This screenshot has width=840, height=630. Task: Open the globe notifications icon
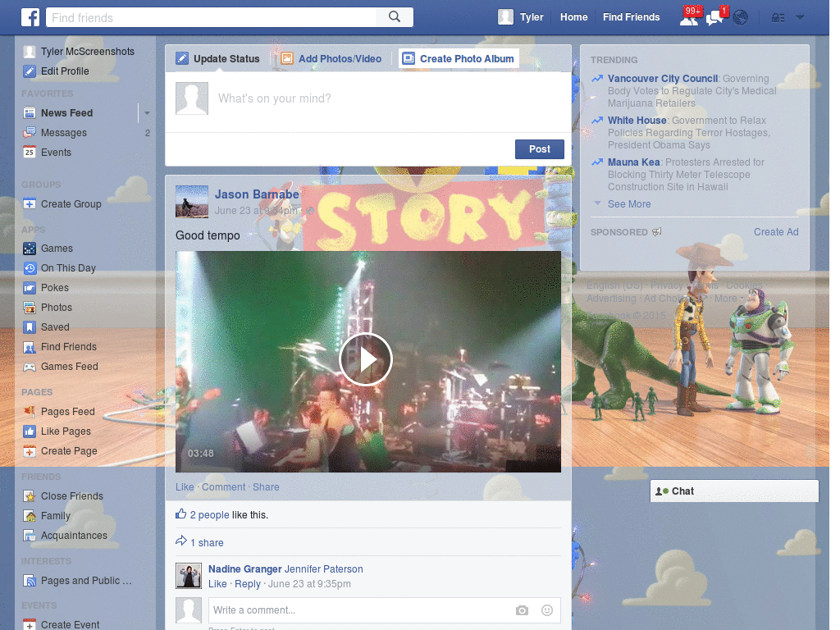[741, 18]
